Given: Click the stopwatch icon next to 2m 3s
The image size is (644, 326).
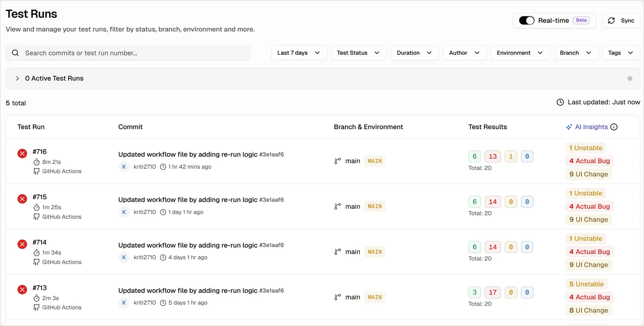Looking at the screenshot, I should [x=36, y=298].
